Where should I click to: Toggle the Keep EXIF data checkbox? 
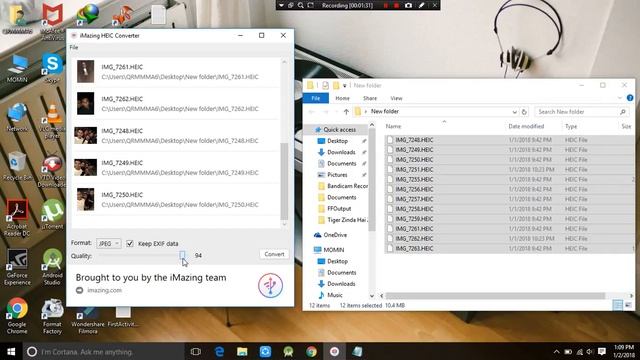pos(130,244)
